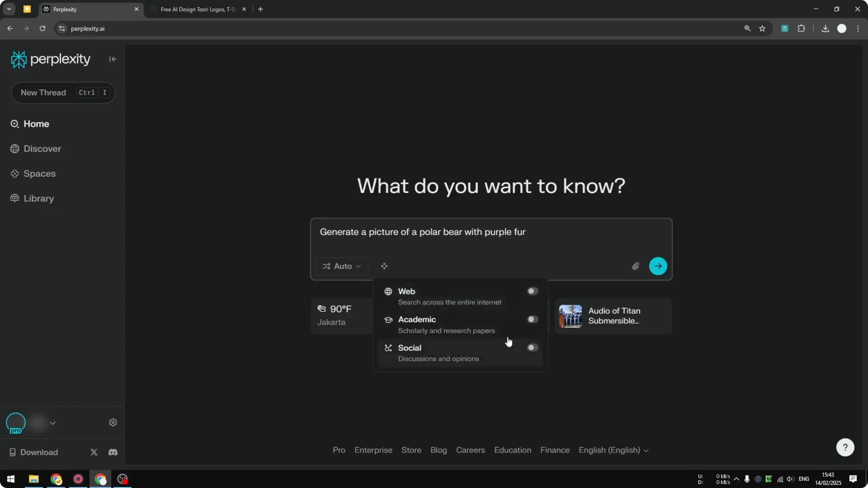
Task: Click the X (Twitter) icon near Download
Action: pyautogui.click(x=94, y=452)
